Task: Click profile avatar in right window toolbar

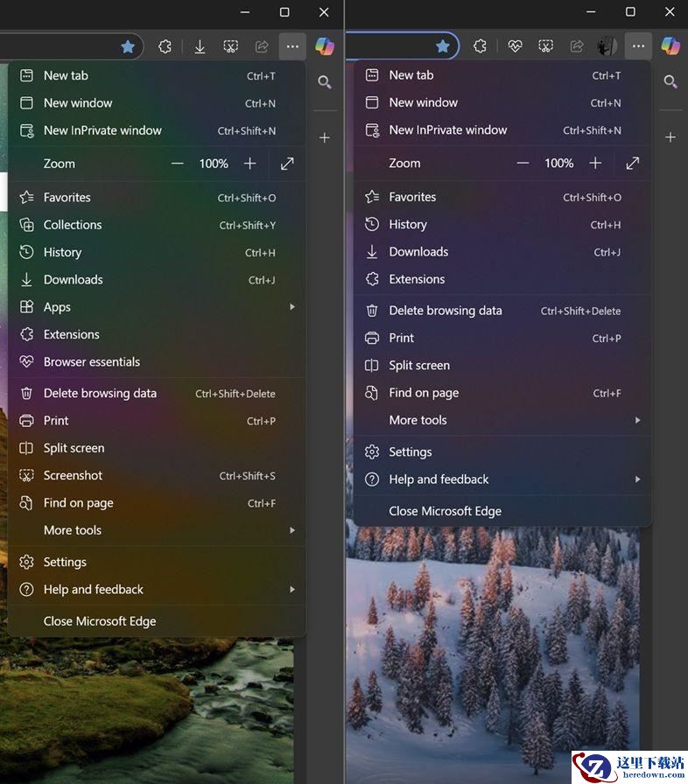Action: pos(607,46)
